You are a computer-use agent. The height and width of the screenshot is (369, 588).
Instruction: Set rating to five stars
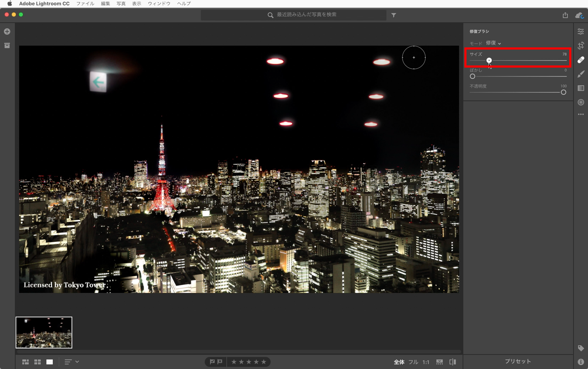[264, 362]
